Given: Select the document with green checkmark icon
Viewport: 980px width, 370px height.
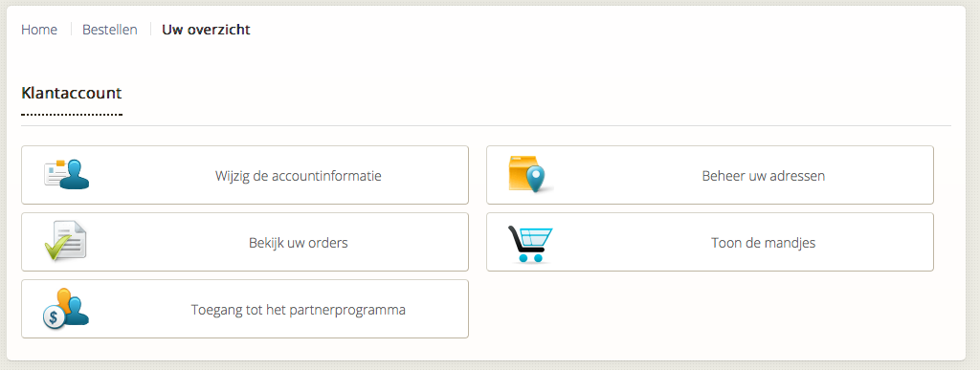Looking at the screenshot, I should 66,241.
